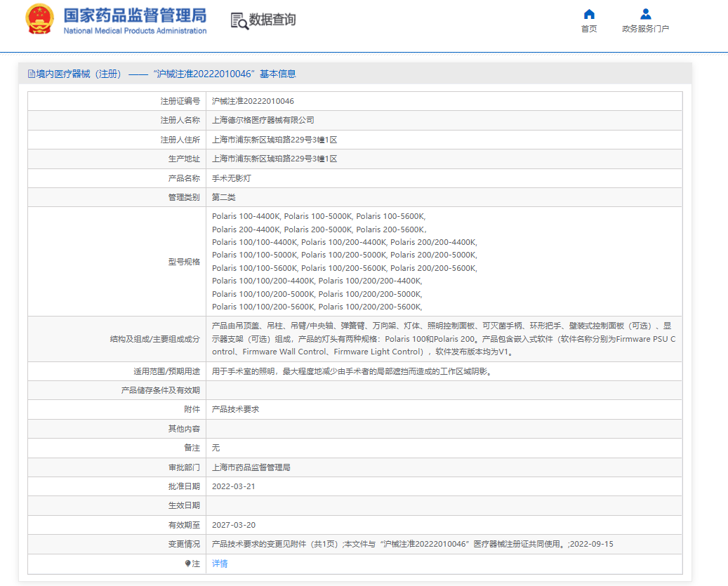The height and width of the screenshot is (586, 728).
Task: Click the 管理类别 value 第二类
Action: tap(223, 197)
